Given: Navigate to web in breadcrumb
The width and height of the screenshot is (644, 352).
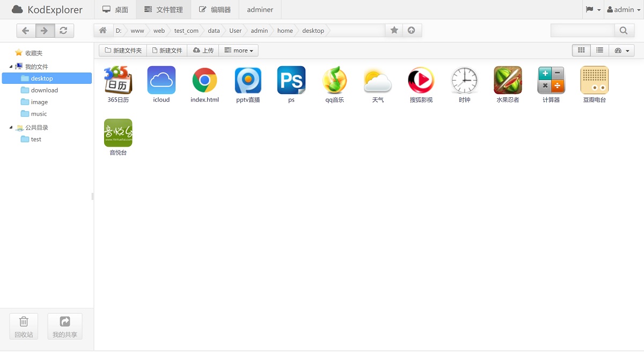Looking at the screenshot, I should pos(159,31).
